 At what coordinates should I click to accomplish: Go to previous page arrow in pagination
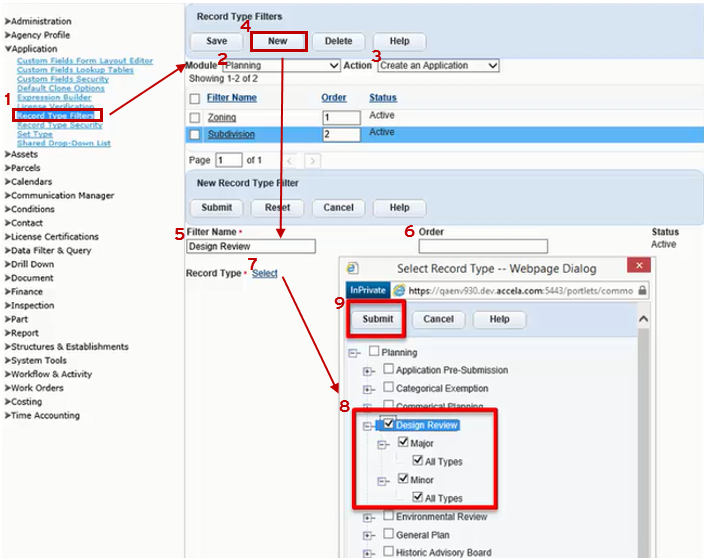pyautogui.click(x=289, y=160)
